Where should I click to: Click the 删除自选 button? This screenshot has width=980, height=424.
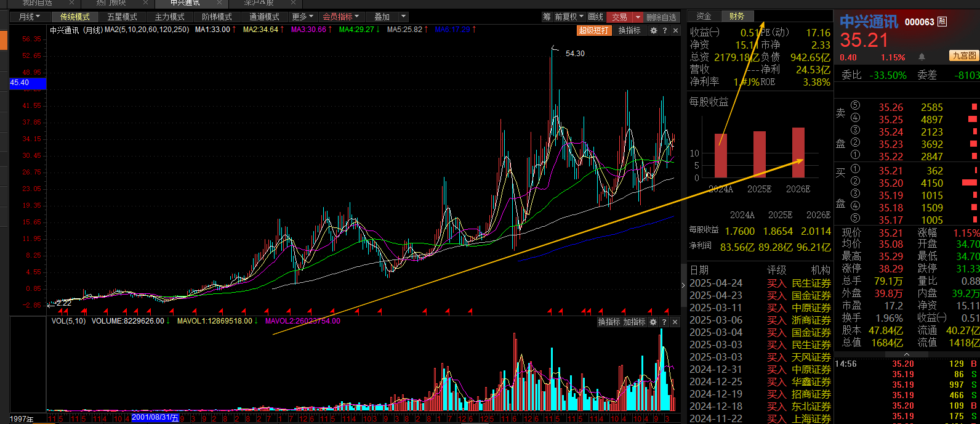coord(662,17)
